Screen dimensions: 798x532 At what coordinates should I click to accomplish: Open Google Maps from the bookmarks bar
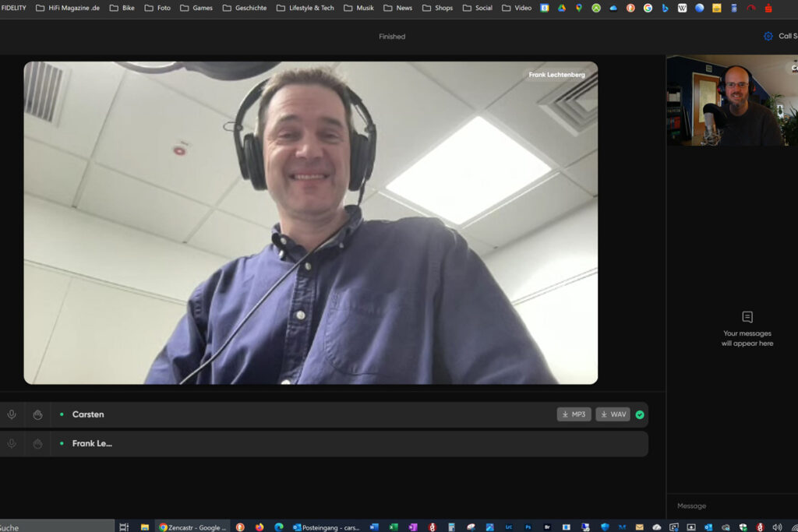577,8
